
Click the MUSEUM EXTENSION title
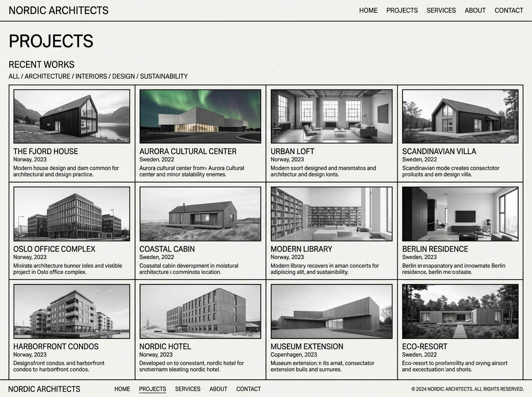point(307,346)
